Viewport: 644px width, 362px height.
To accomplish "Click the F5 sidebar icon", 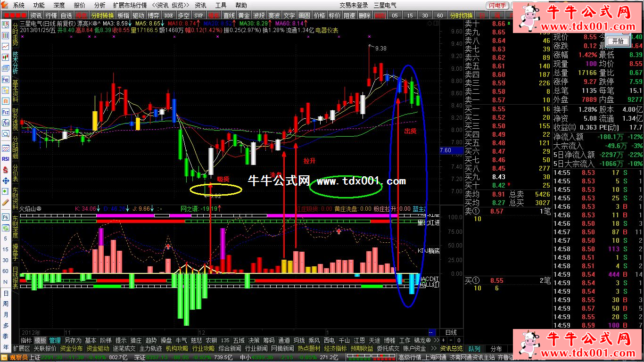I will click(x=6, y=217).
